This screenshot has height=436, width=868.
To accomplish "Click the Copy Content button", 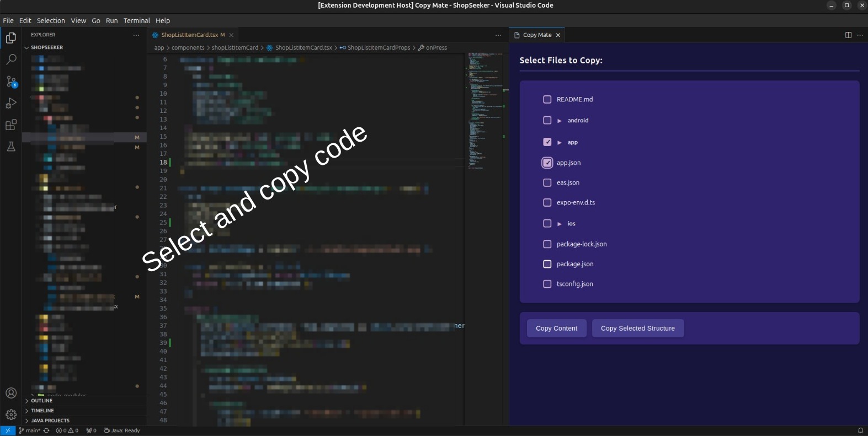I will click(x=557, y=328).
